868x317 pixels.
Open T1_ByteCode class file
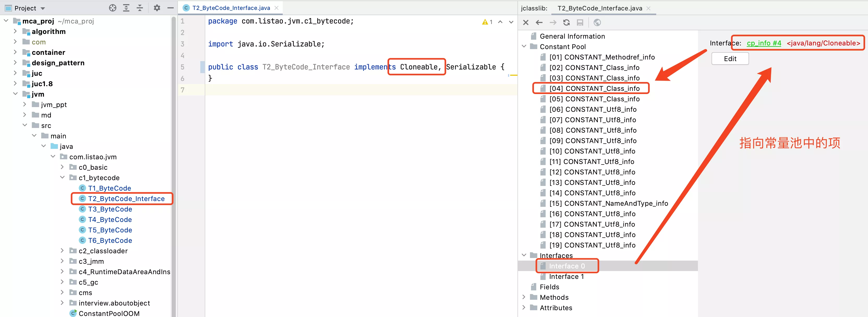pyautogui.click(x=110, y=188)
